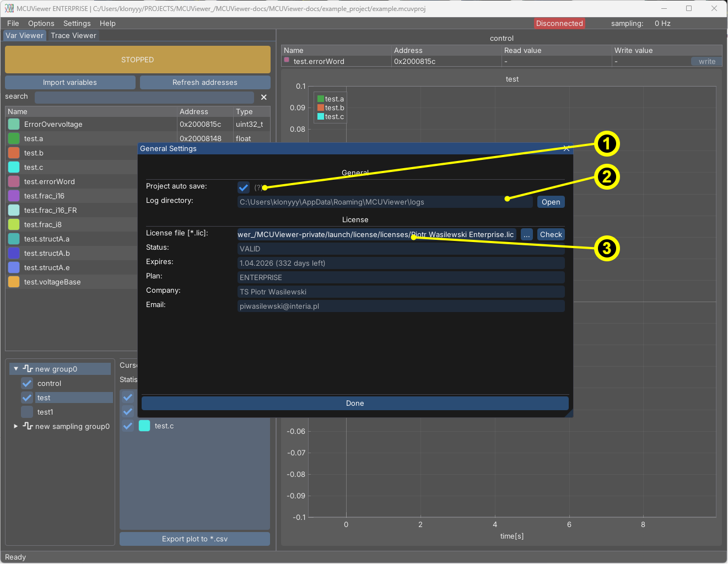Switch to the Trace Viewer tab
Screen dimensions: 728x564
[73, 35]
